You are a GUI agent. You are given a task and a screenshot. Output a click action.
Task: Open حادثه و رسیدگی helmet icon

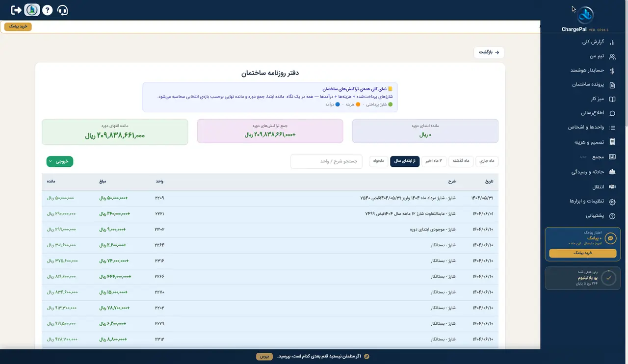tap(612, 172)
